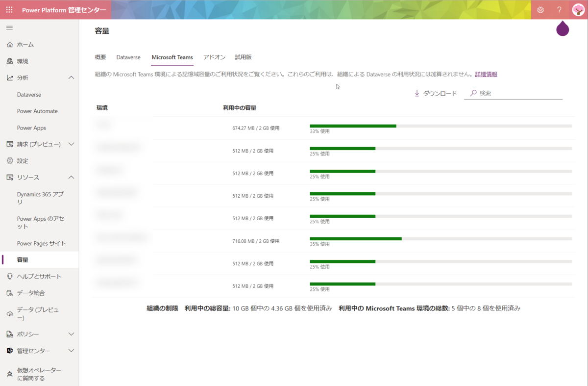Screen dimensions: 588x386
Task: Click the 設定 gear icon in sidebar
Action: 10,161
